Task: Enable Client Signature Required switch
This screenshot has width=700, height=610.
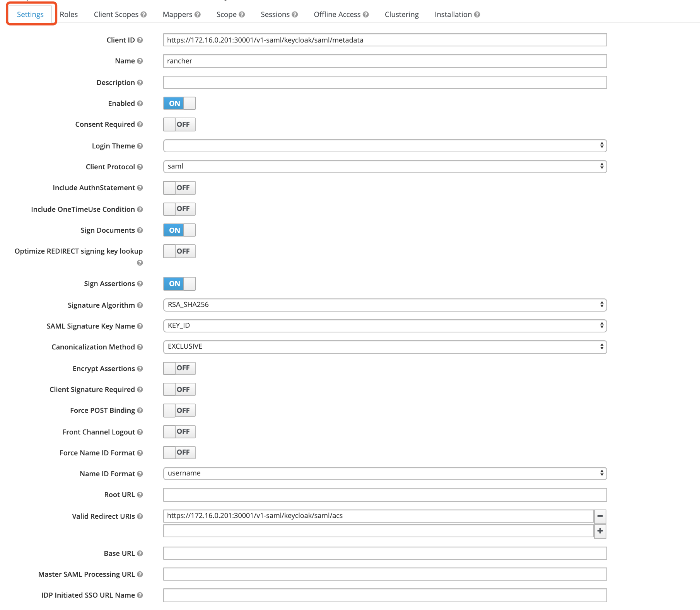Action: (179, 390)
